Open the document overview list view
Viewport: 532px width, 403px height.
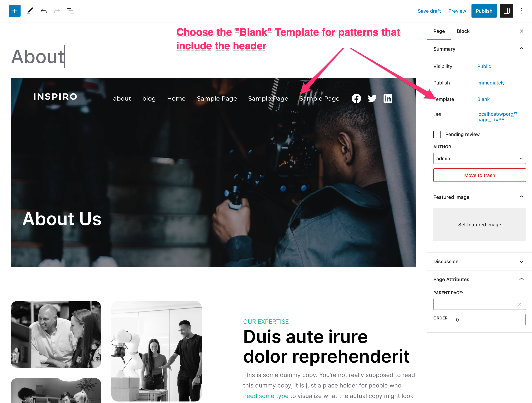(x=70, y=11)
